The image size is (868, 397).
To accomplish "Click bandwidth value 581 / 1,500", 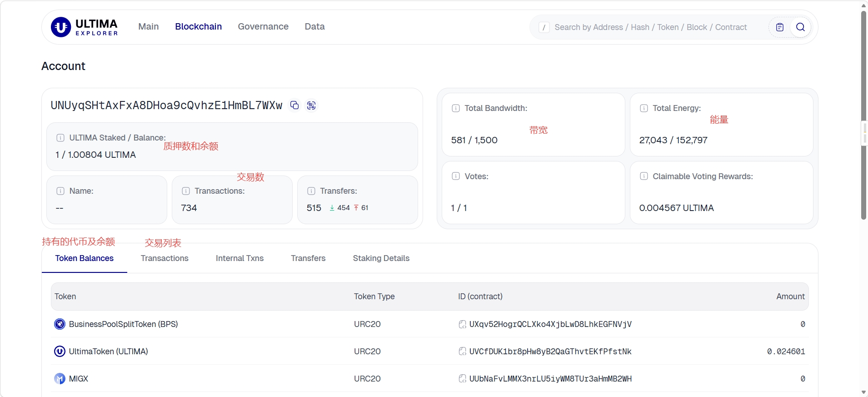I will pos(474,140).
